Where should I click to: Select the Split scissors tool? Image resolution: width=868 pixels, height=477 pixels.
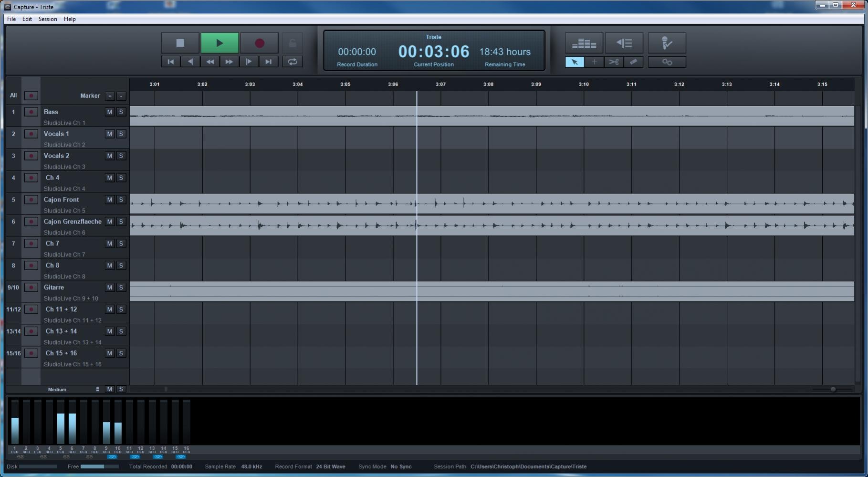614,62
